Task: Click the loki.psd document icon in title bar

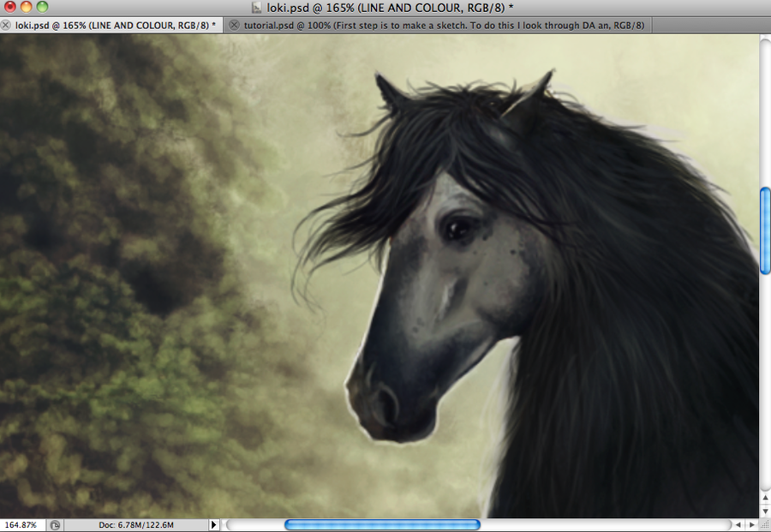Action: [x=256, y=8]
